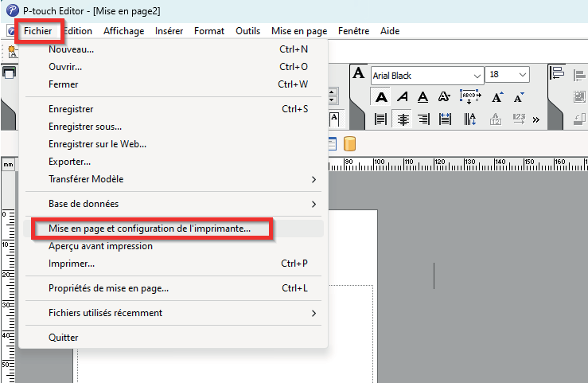Select Nouveau... from the menu
The width and height of the screenshot is (588, 383).
173,49
